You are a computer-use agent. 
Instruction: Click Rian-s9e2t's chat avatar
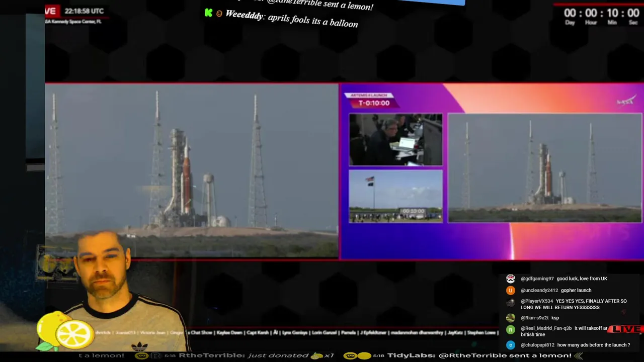click(x=510, y=318)
